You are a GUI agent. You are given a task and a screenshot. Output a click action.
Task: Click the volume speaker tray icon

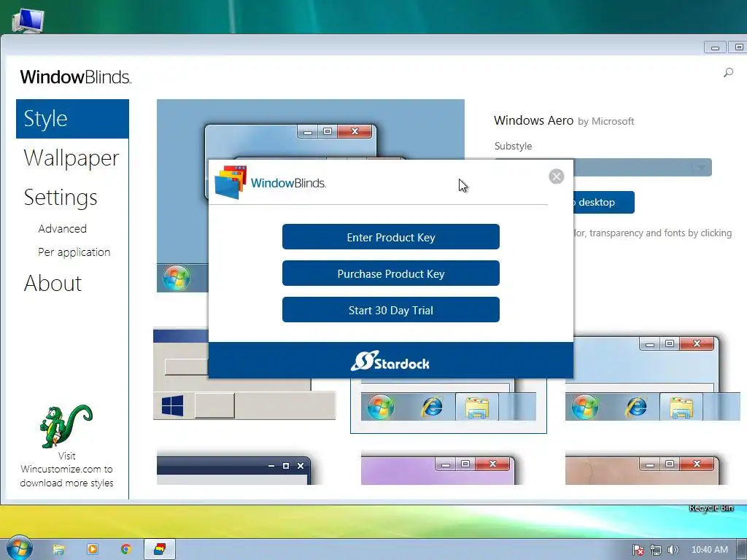(x=673, y=550)
